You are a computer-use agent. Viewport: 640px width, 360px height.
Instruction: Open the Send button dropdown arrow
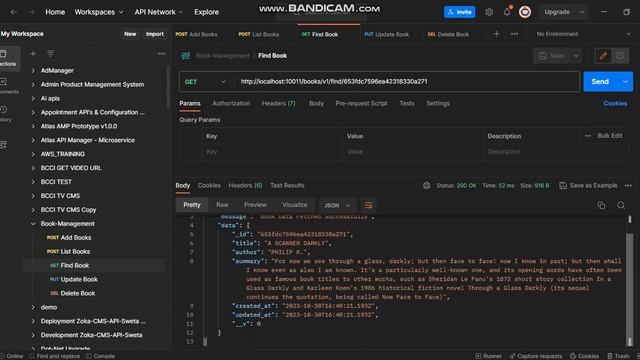pos(625,82)
